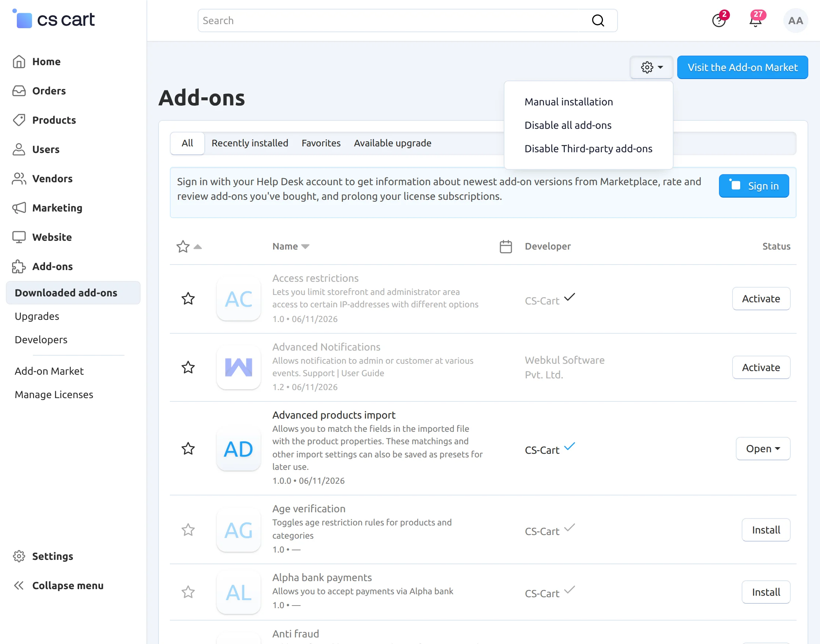Viewport: 820px width, 644px height.
Task: Open the help icon with badge 2
Action: (719, 20)
